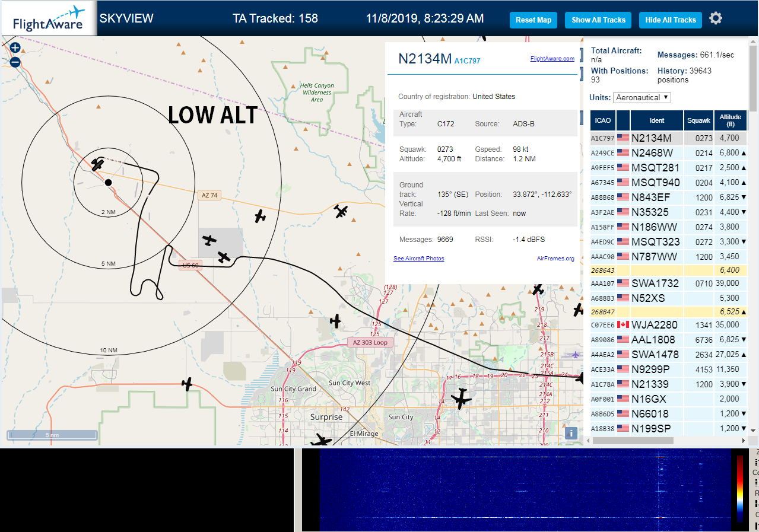Select the N66018 row in the aircraft table
This screenshot has width=759, height=532.
pyautogui.click(x=669, y=414)
